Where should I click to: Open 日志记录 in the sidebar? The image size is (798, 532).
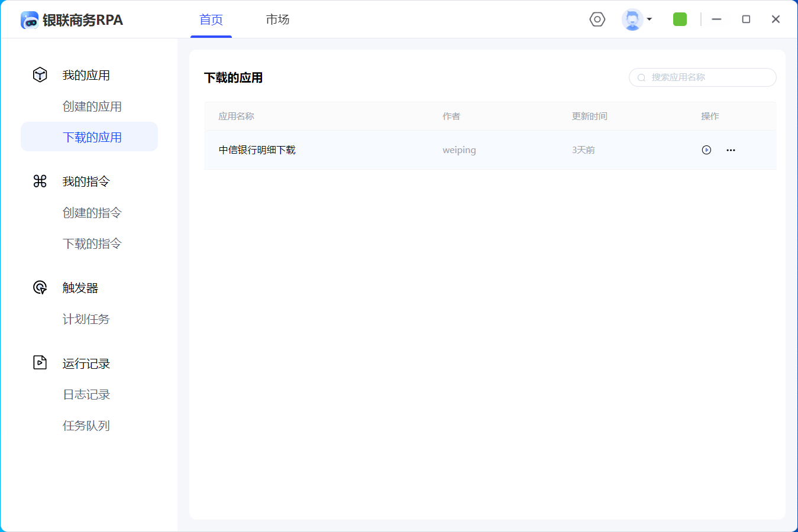pyautogui.click(x=86, y=394)
